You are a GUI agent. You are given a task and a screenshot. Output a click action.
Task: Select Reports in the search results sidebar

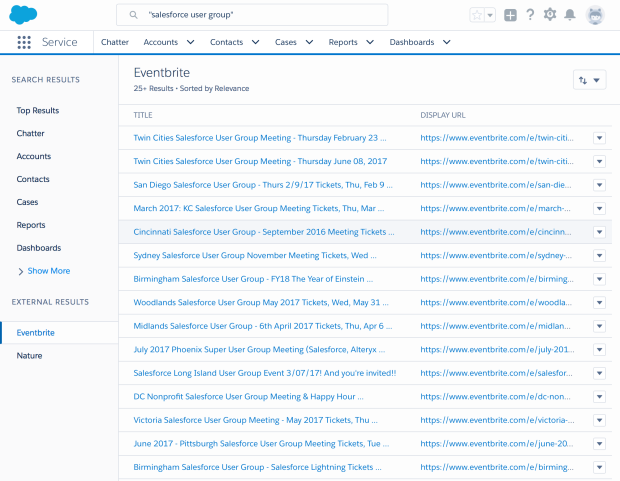tap(31, 225)
